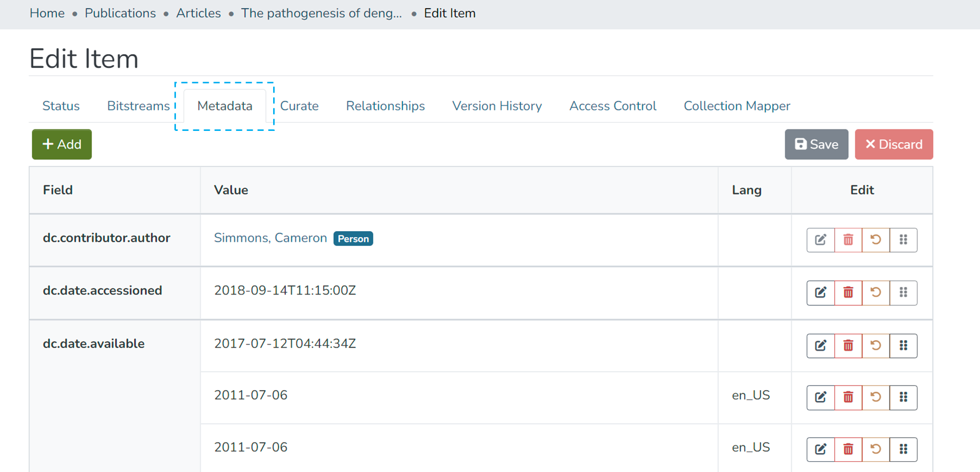Click drag handle on 2017-07-12 available row

(903, 346)
